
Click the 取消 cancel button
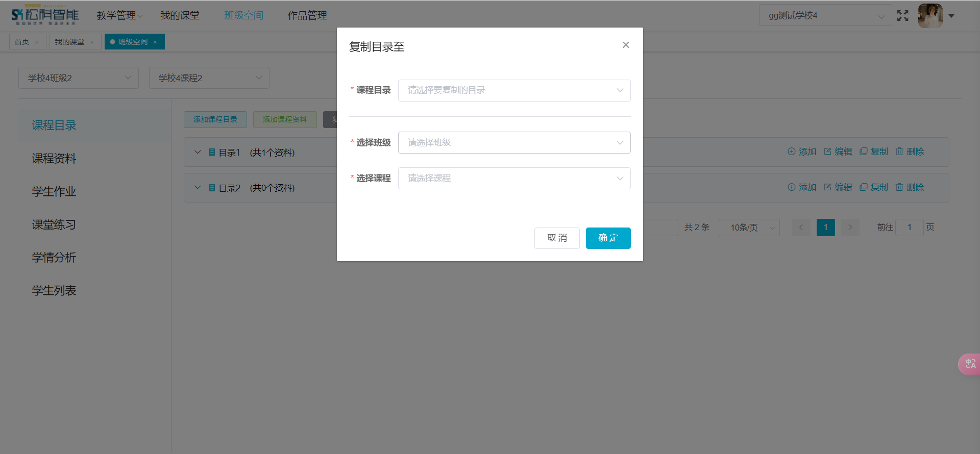556,238
